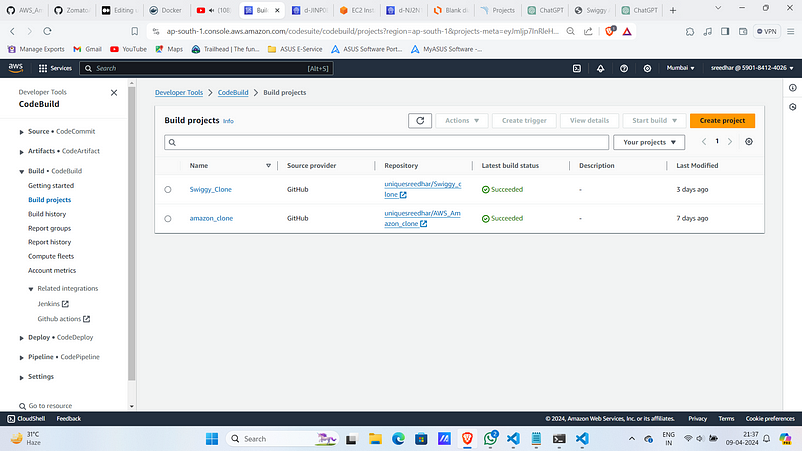Open Report history in sidebar
This screenshot has width=802, height=451.
click(x=50, y=242)
